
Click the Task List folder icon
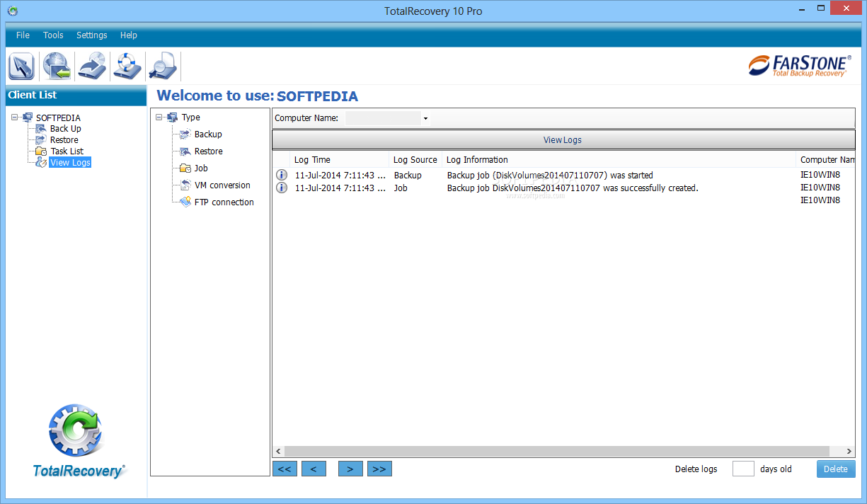click(41, 151)
